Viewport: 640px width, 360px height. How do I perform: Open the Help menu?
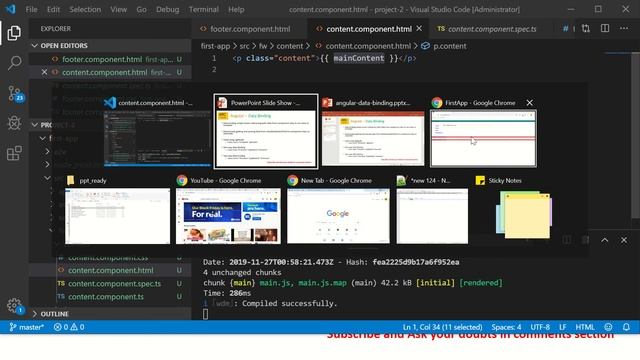(x=236, y=9)
